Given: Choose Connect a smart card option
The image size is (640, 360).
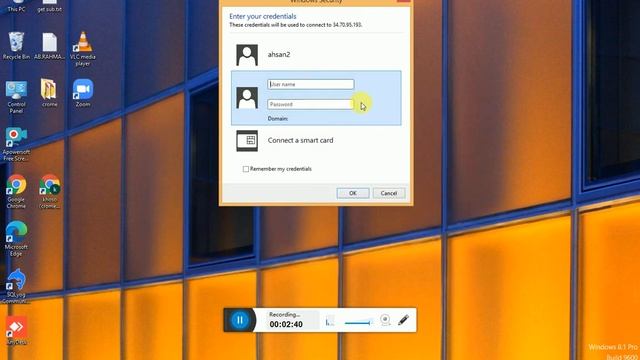Looking at the screenshot, I should (316, 140).
